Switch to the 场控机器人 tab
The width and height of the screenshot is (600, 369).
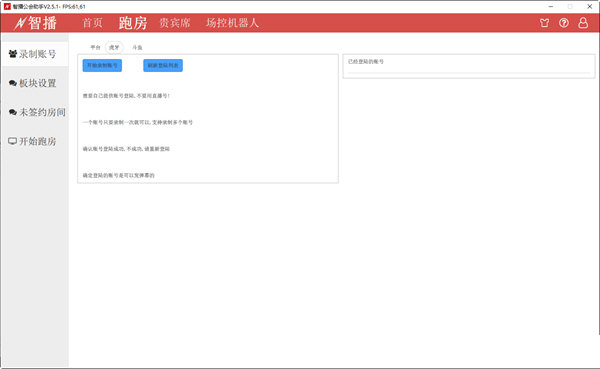[232, 23]
